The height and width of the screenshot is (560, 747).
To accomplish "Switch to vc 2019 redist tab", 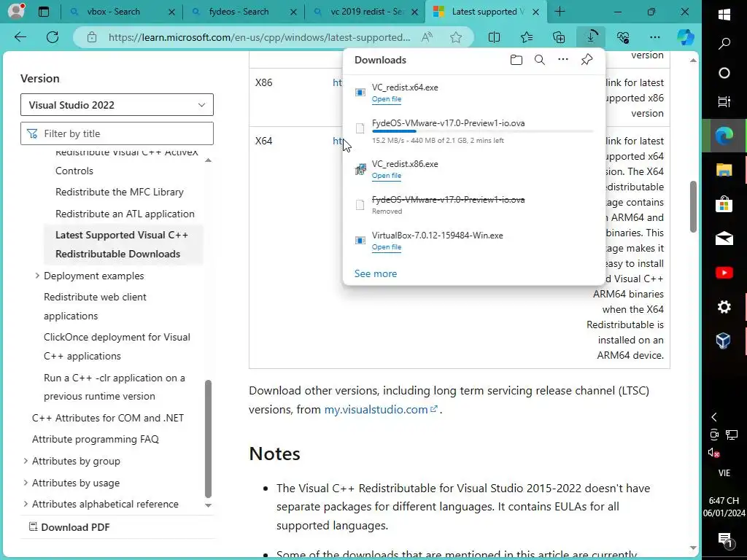I will coord(367,12).
